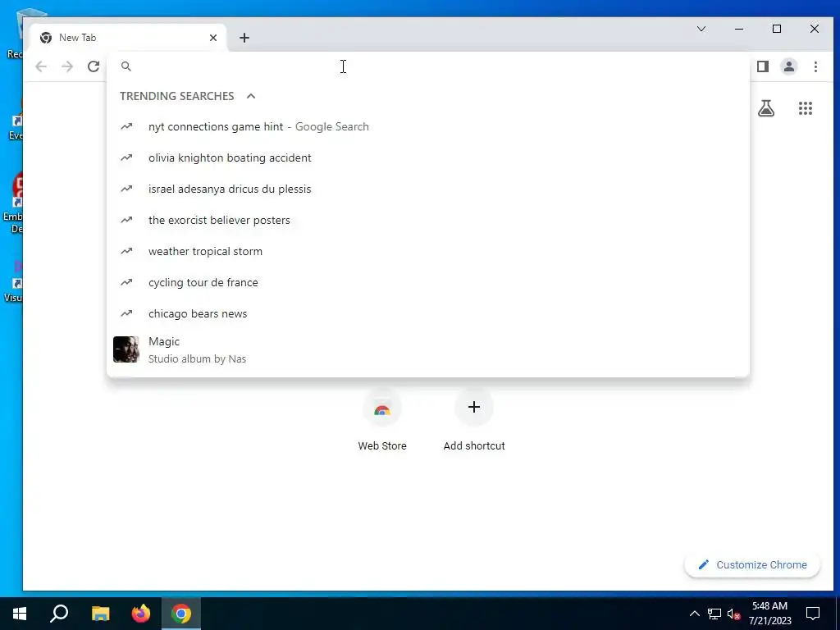Reload the current page
Viewport: 840px width, 630px height.
coord(94,66)
